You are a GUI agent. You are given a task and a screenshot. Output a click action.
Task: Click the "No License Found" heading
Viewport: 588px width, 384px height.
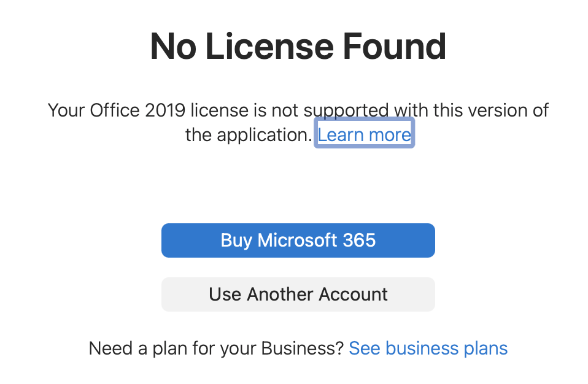(298, 47)
